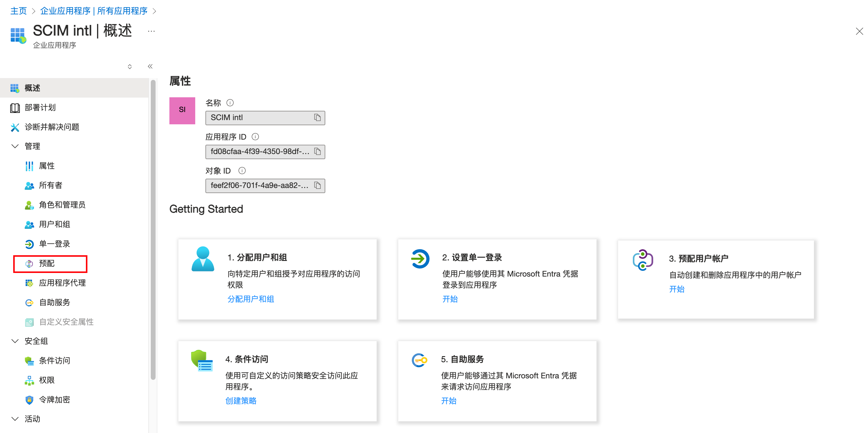
Task: Go to 主页 via breadcrumb
Action: point(18,11)
